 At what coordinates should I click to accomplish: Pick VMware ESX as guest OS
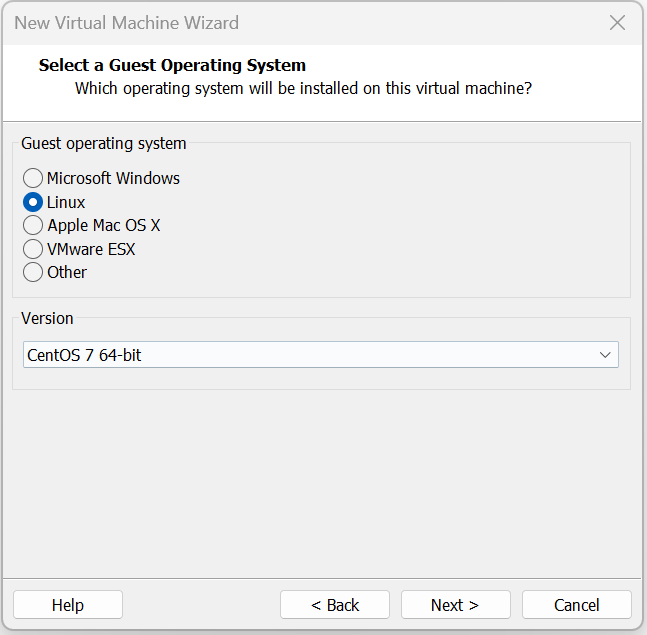pyautogui.click(x=33, y=249)
